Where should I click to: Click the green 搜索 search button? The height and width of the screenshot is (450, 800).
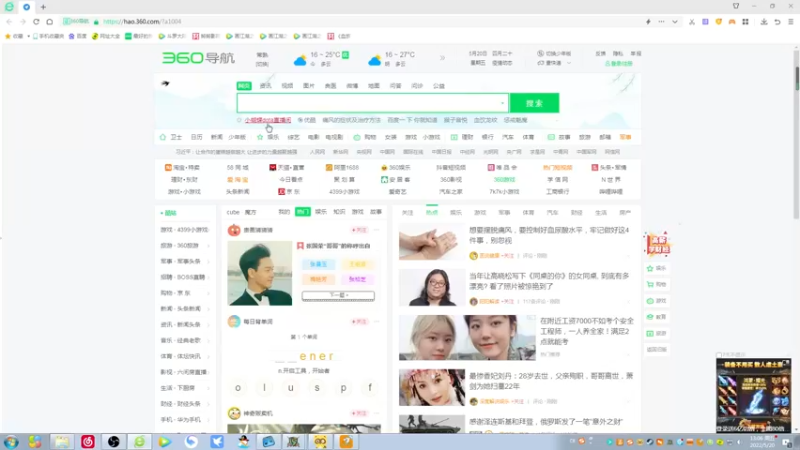point(534,103)
